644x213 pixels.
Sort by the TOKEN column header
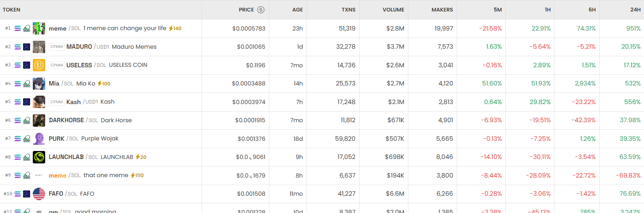(12, 10)
